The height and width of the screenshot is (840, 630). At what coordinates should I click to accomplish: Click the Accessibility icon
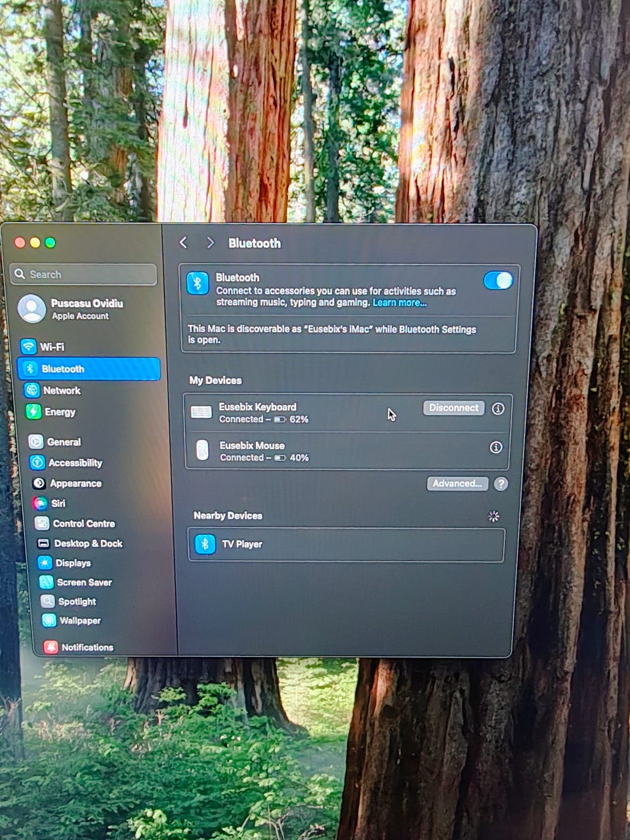tap(37, 463)
